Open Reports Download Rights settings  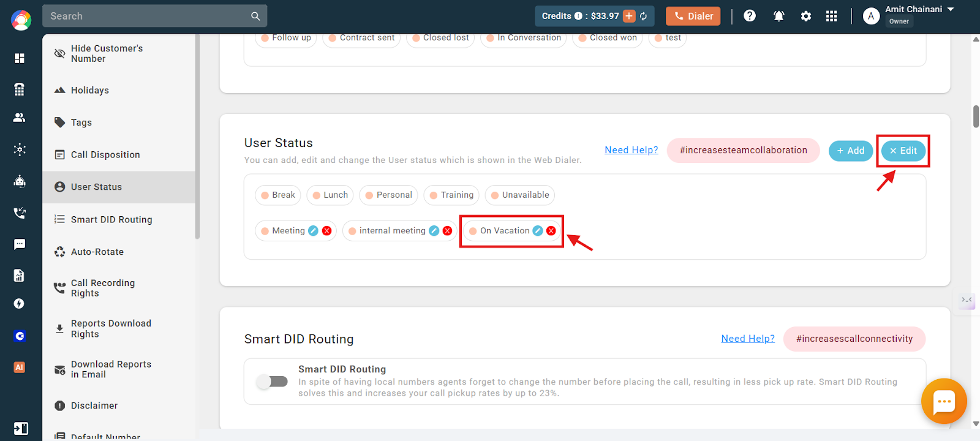pos(119,328)
